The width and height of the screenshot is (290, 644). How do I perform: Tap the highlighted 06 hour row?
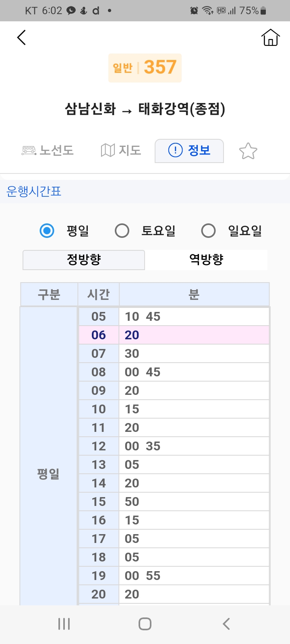[x=174, y=335]
